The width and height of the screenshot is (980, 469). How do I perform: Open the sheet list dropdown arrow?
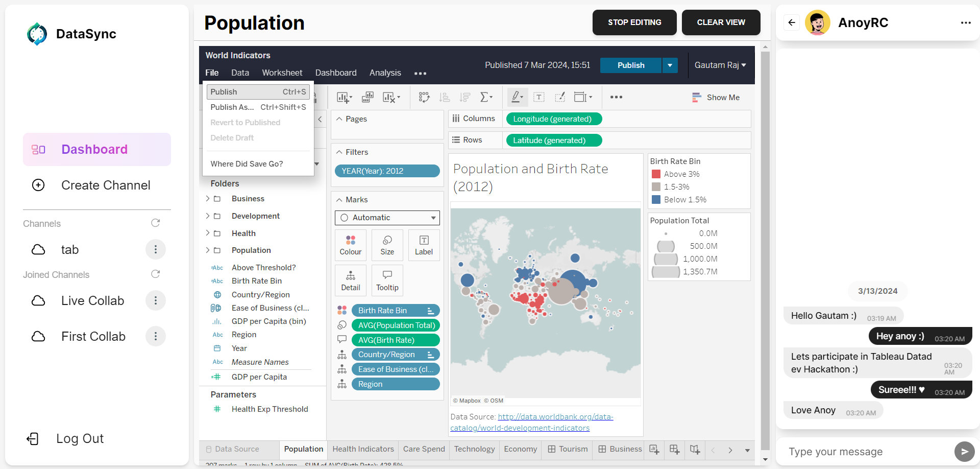point(747,450)
